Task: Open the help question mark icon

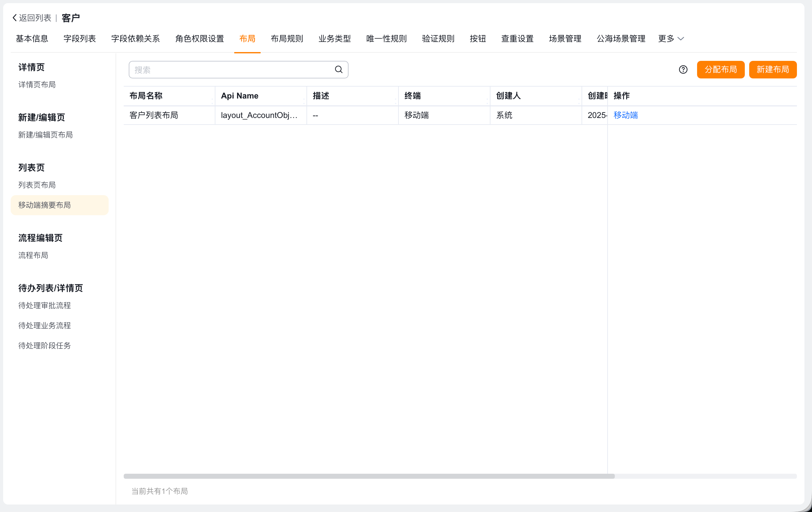Action: (x=683, y=69)
